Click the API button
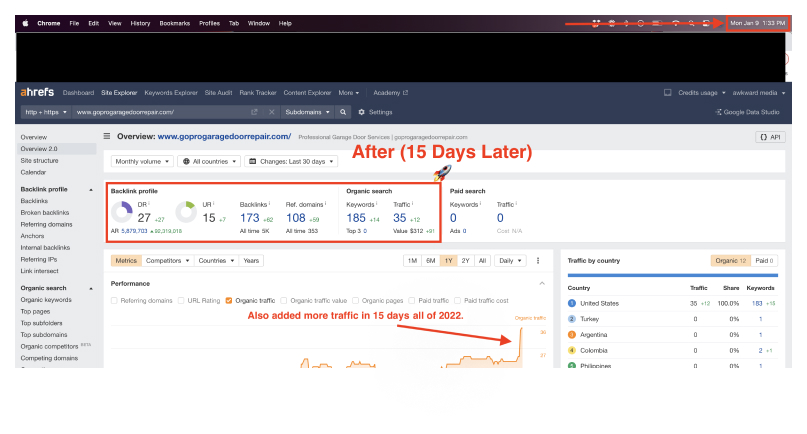 (x=769, y=136)
